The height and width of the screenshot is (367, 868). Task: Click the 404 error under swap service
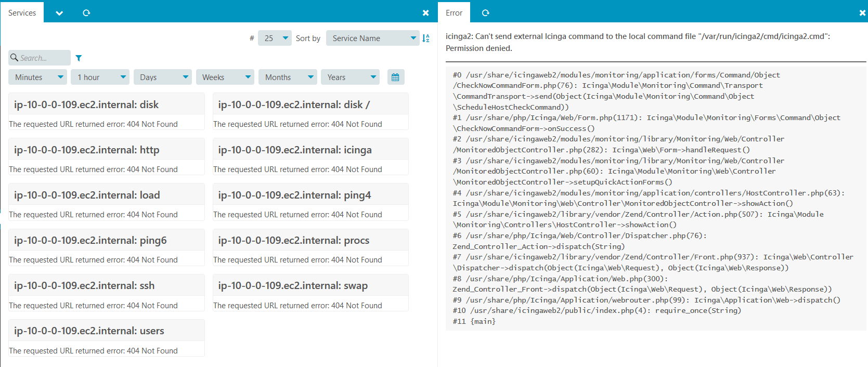pyautogui.click(x=297, y=306)
